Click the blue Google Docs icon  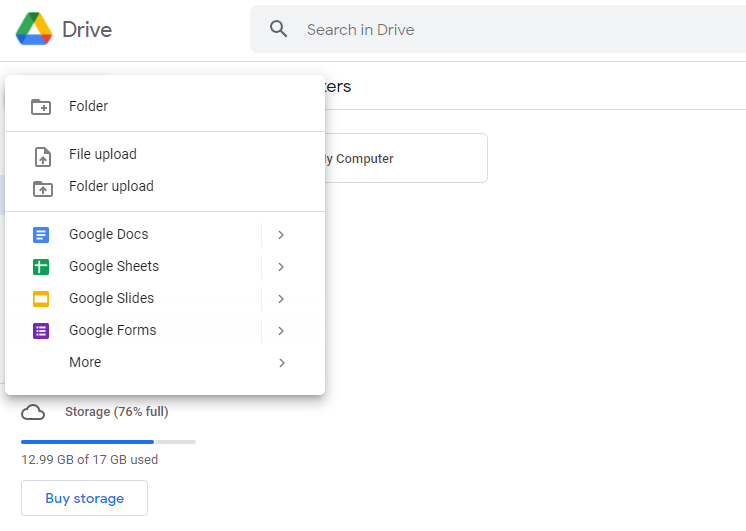tap(41, 235)
